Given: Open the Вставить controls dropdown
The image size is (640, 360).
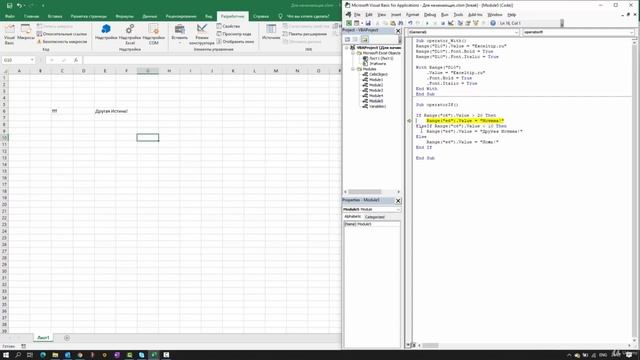Looking at the screenshot, I should coord(180,34).
